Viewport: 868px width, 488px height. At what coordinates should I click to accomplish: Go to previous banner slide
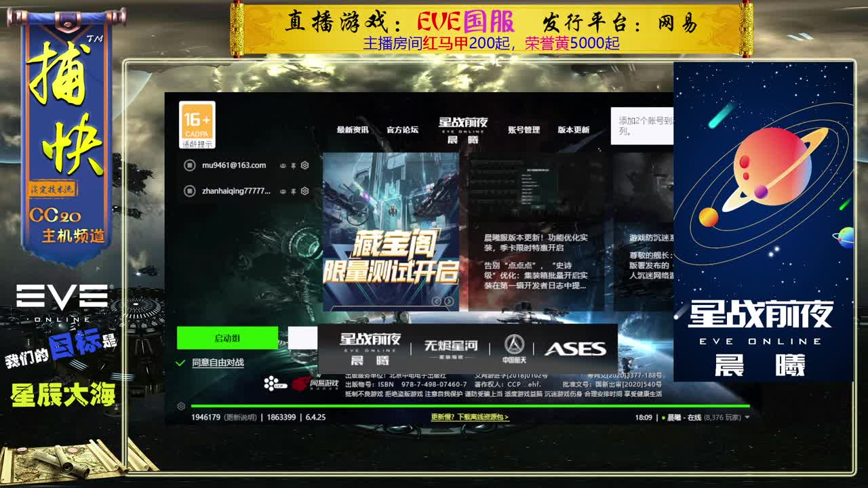tap(437, 301)
